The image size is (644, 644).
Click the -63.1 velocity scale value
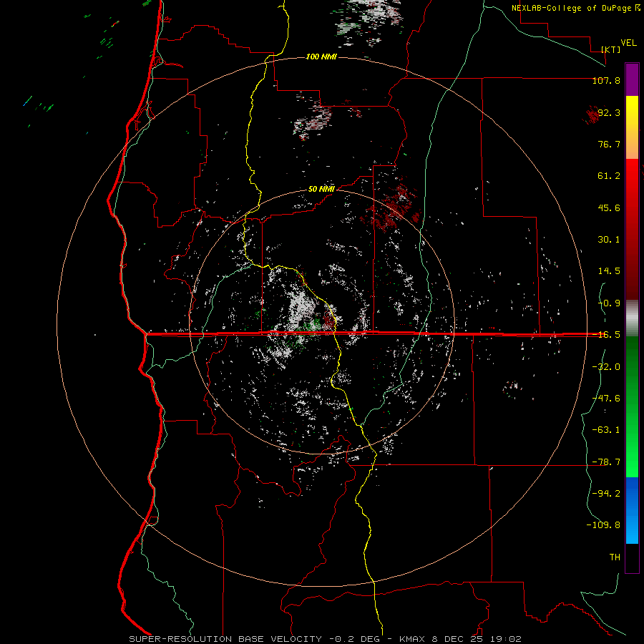606,430
